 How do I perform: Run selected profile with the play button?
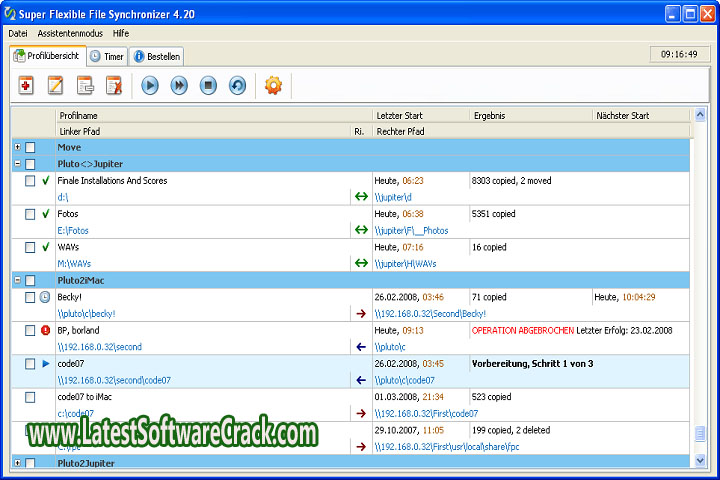150,86
